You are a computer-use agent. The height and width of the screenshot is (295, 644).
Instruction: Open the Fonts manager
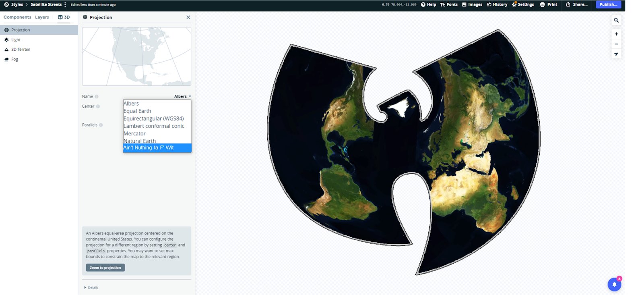449,4
